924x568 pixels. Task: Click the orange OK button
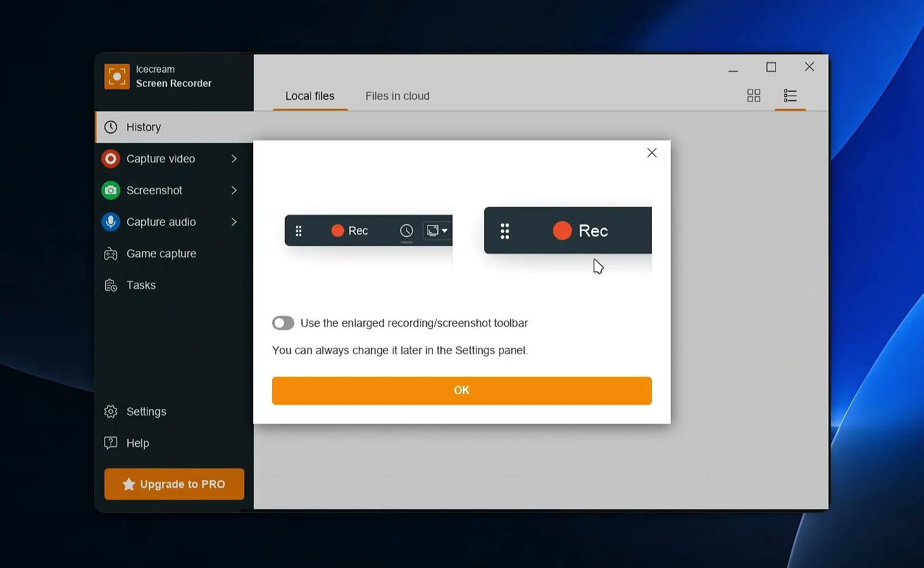coord(462,391)
